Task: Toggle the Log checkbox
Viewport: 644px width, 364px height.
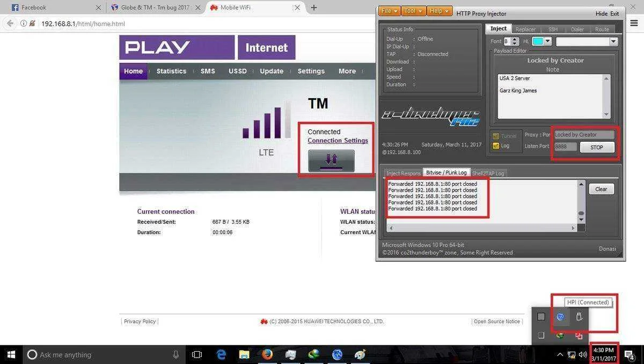Action: click(496, 145)
